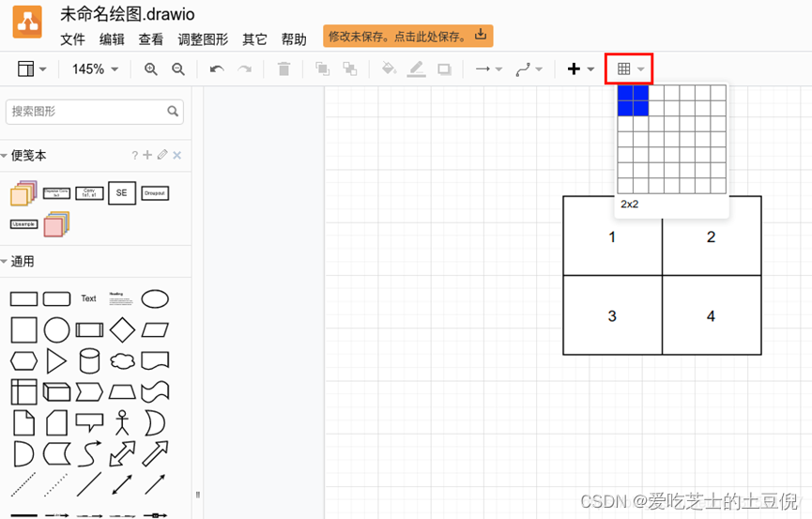Select the SE scratchpad shape
Image resolution: width=812 pixels, height=519 pixels.
pos(122,192)
